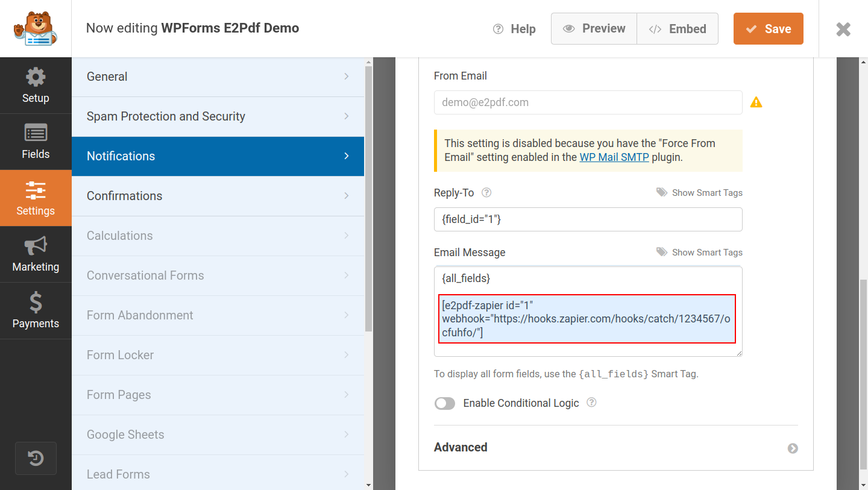
Task: Click the WPForms bear logo
Action: tap(36, 29)
